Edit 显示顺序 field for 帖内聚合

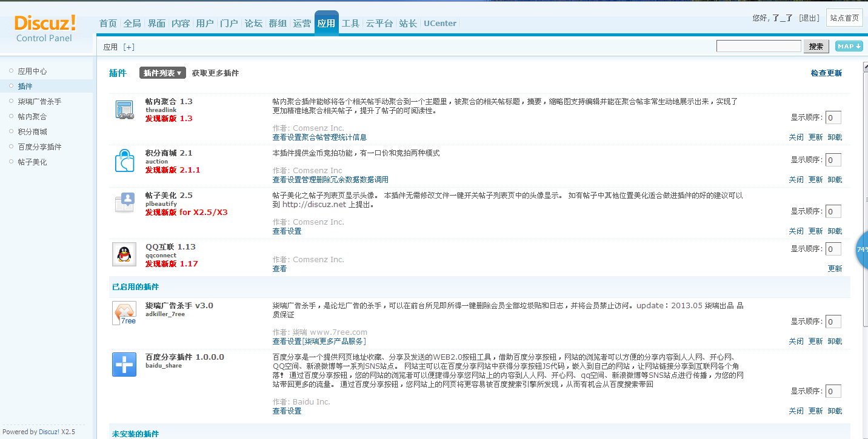pos(833,117)
